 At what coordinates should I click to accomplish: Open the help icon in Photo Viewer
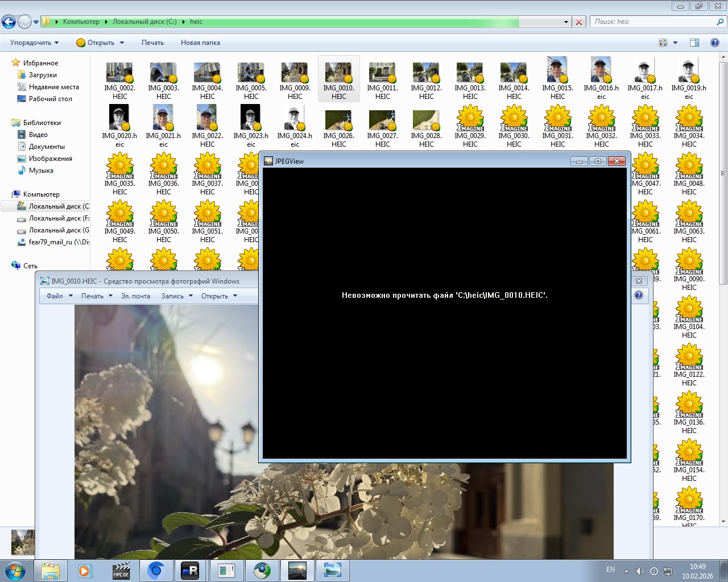click(x=639, y=295)
